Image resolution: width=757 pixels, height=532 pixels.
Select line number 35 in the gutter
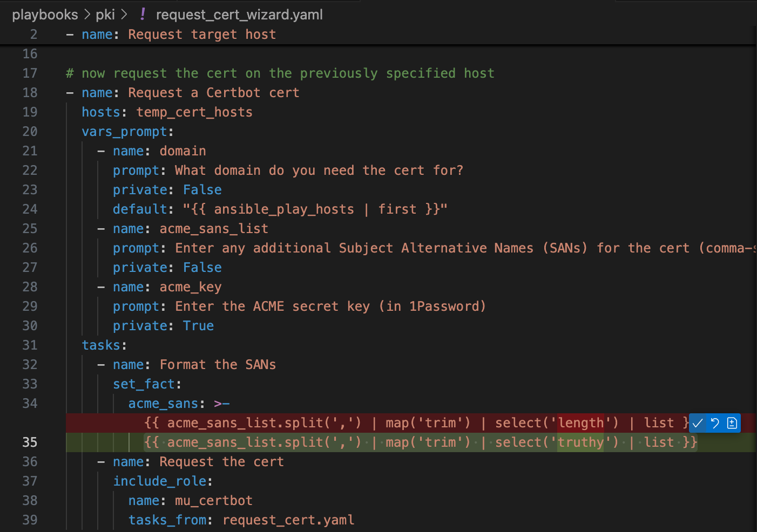pyautogui.click(x=30, y=442)
